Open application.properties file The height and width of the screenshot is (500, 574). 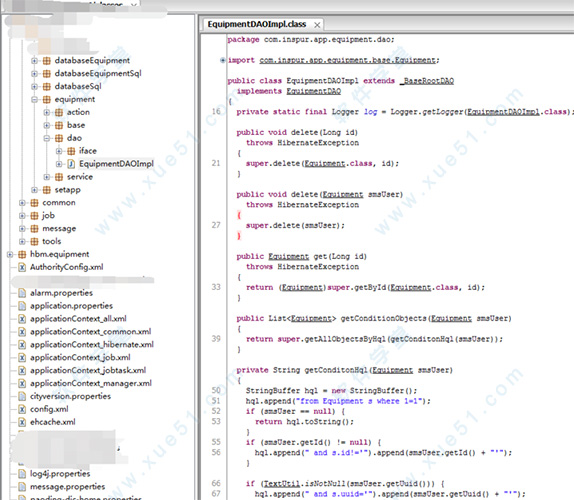(71, 306)
